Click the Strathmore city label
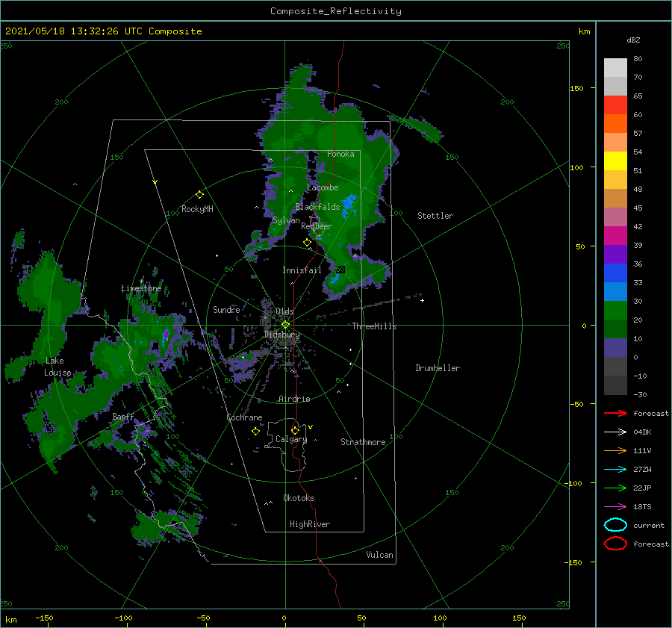 tap(363, 442)
